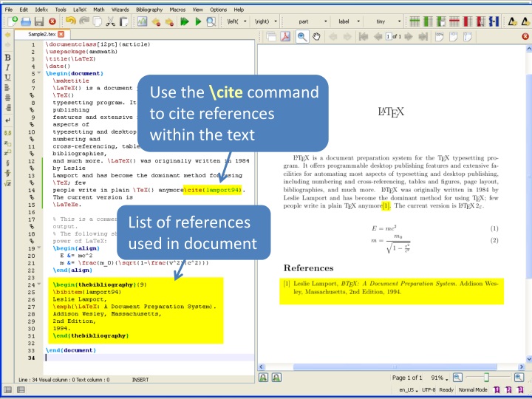532x399 pixels.
Task: Remove a table row with red row icon
Action: point(454,21)
